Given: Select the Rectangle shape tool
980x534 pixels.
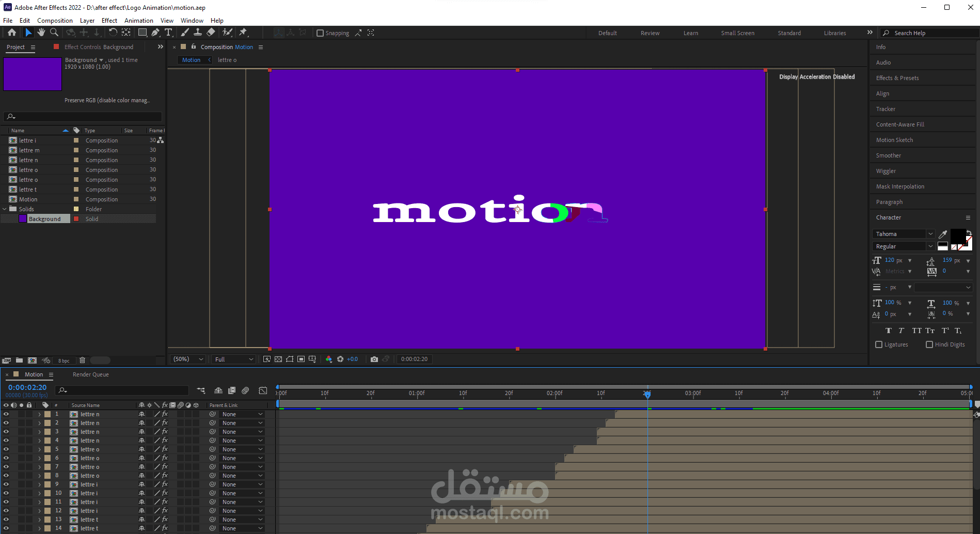Looking at the screenshot, I should click(x=143, y=33).
